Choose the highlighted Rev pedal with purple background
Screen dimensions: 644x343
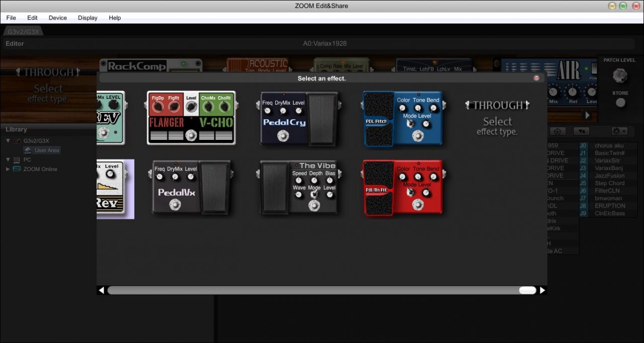pyautogui.click(x=115, y=189)
